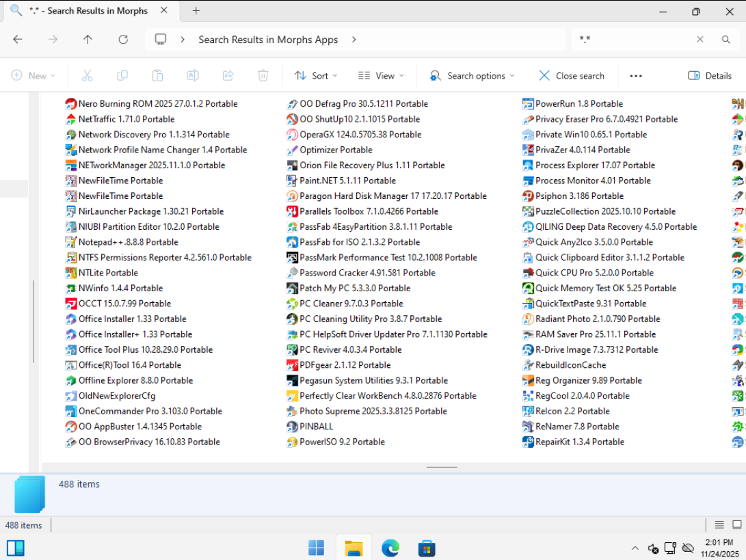Open Microsoft Edge from taskbar
Viewport: 746px width, 560px height.
click(x=390, y=548)
